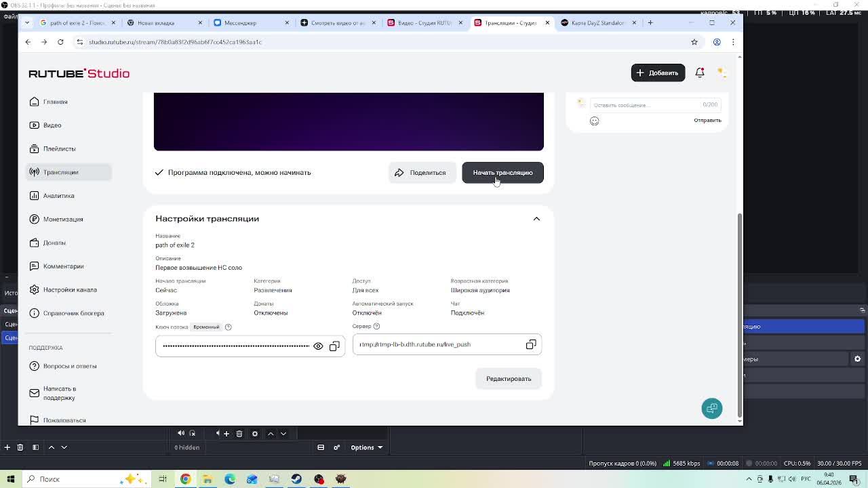The width and height of the screenshot is (868, 488).
Task: Copy the rtmp server URL
Action: (531, 344)
